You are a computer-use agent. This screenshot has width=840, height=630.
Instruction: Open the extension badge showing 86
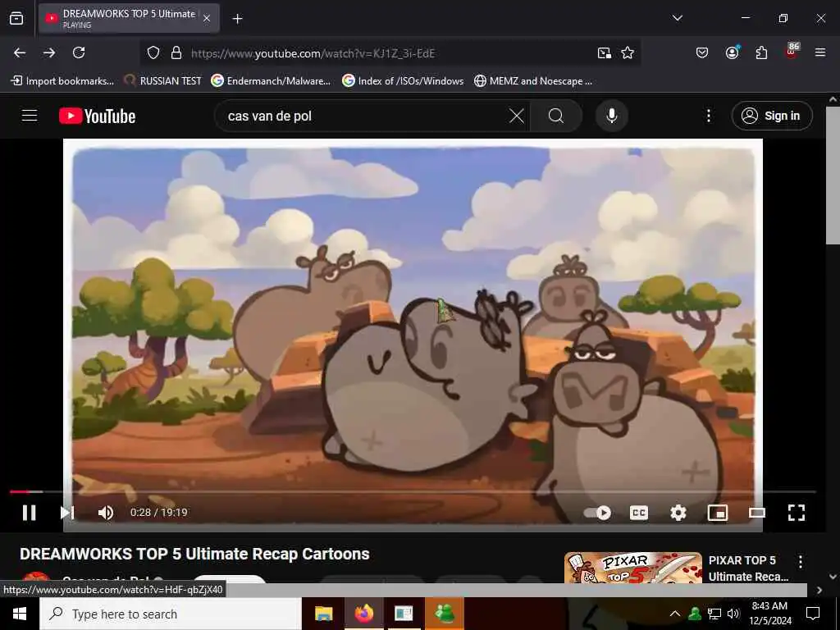792,51
